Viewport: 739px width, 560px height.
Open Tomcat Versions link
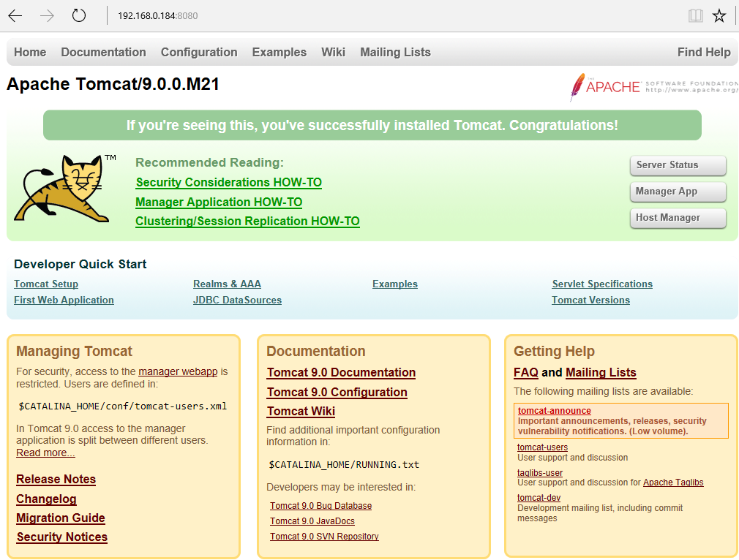[x=590, y=300]
